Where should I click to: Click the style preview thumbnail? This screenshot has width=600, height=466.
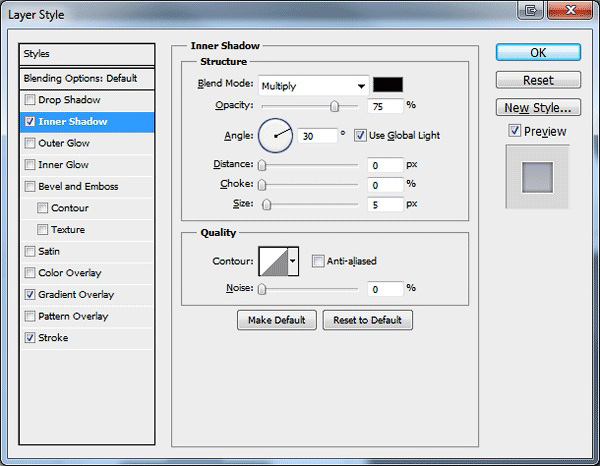[537, 177]
